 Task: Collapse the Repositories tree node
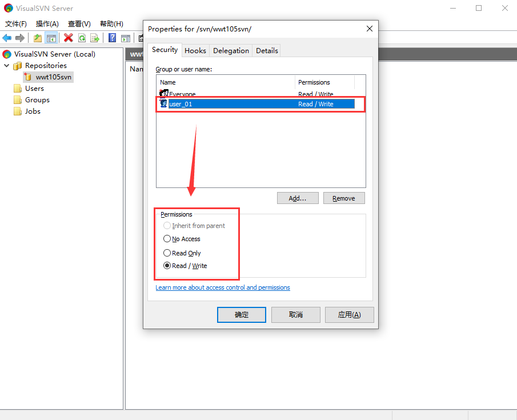tap(7, 66)
